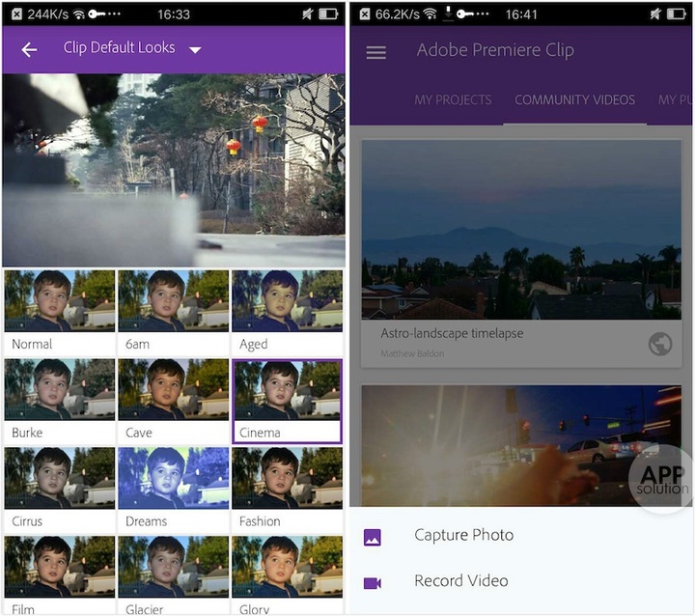Expand the Clip Default Looks dropdown arrow

pyautogui.click(x=195, y=50)
